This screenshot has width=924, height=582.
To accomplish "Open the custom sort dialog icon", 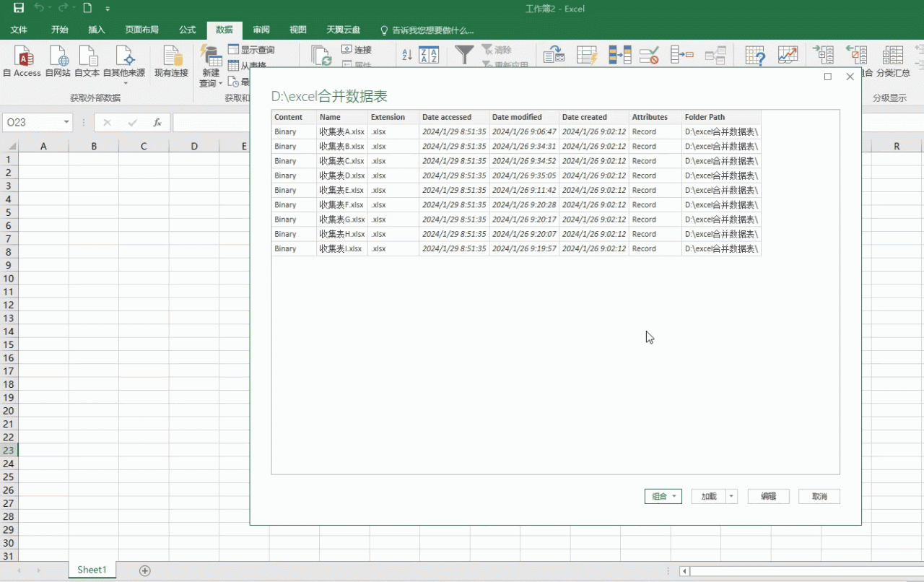I will coord(429,55).
